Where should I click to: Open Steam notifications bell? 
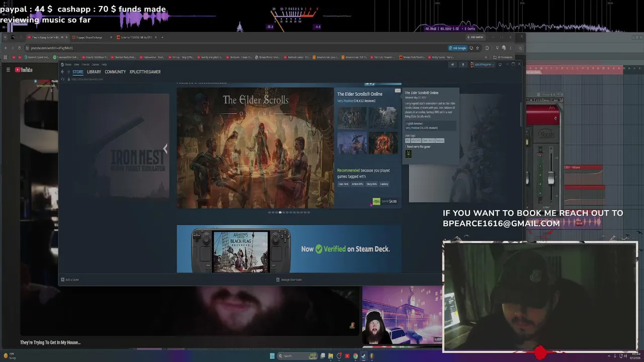coord(463,64)
